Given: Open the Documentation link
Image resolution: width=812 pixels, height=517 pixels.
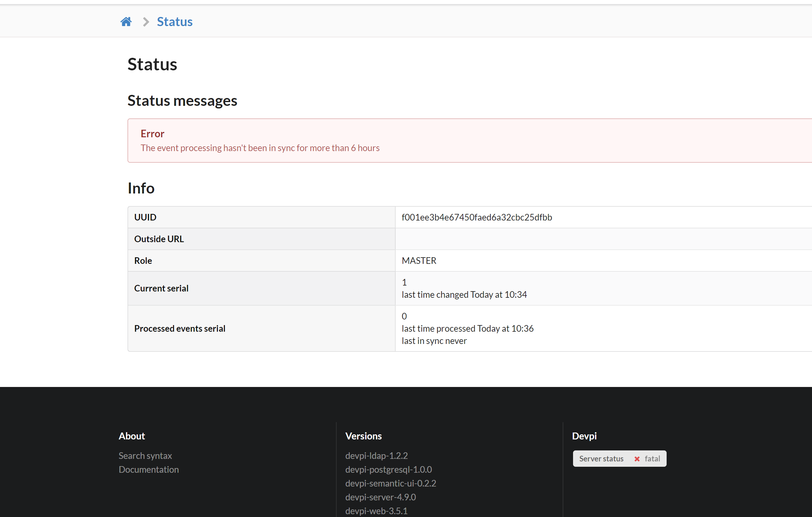Looking at the screenshot, I should click(x=149, y=469).
